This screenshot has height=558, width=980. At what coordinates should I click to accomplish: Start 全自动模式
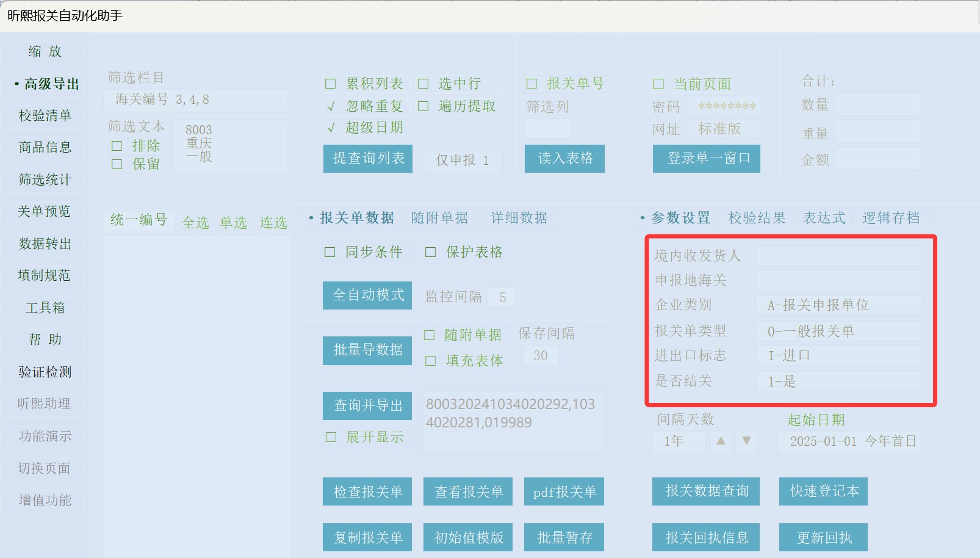point(367,295)
